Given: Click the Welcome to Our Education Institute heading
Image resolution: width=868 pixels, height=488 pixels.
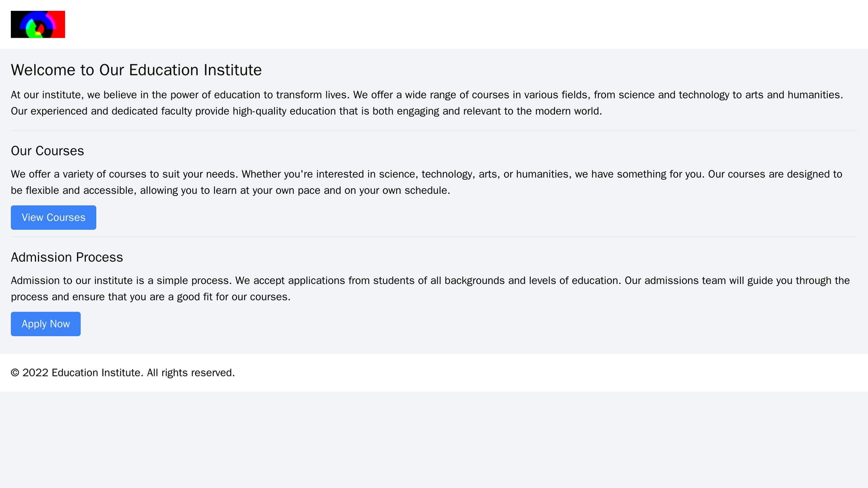Looking at the screenshot, I should point(136,70).
